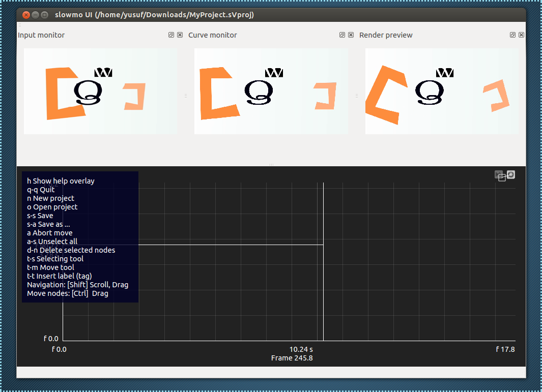The image size is (542, 392).
Task: Click the '10.24 s' time label
Action: click(301, 349)
